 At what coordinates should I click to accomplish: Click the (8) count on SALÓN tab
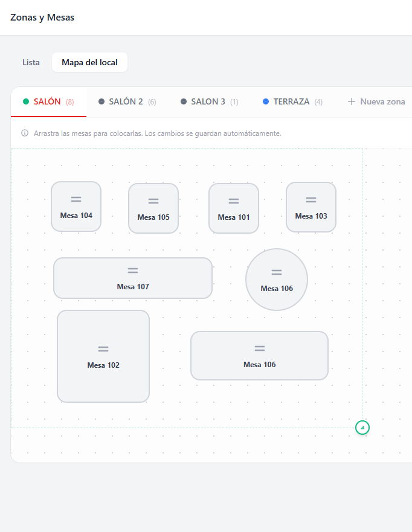click(x=70, y=102)
